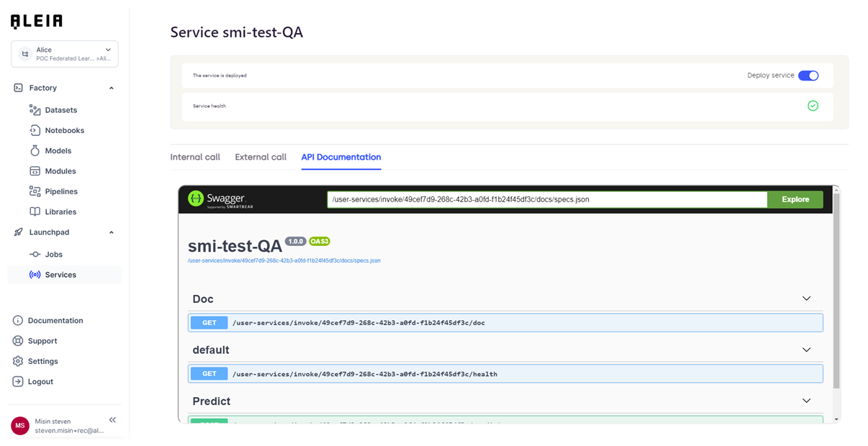This screenshot has height=446, width=868.
Task: Collapse the sidebar with double-chevron icon
Action: 112,419
